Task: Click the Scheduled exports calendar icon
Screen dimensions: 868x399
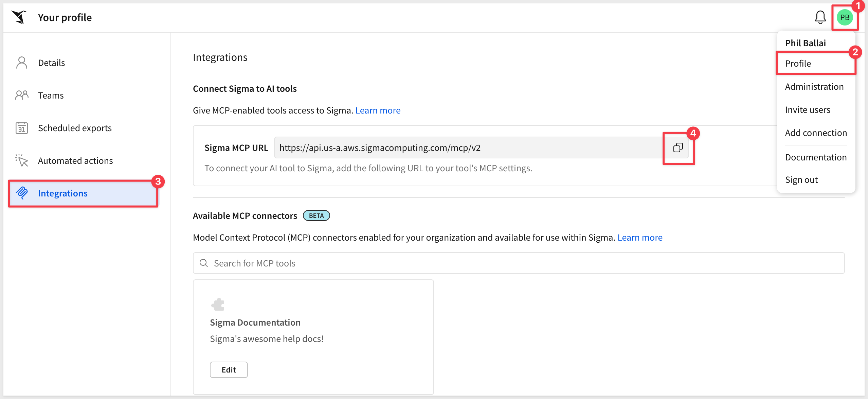Action: [x=22, y=128]
